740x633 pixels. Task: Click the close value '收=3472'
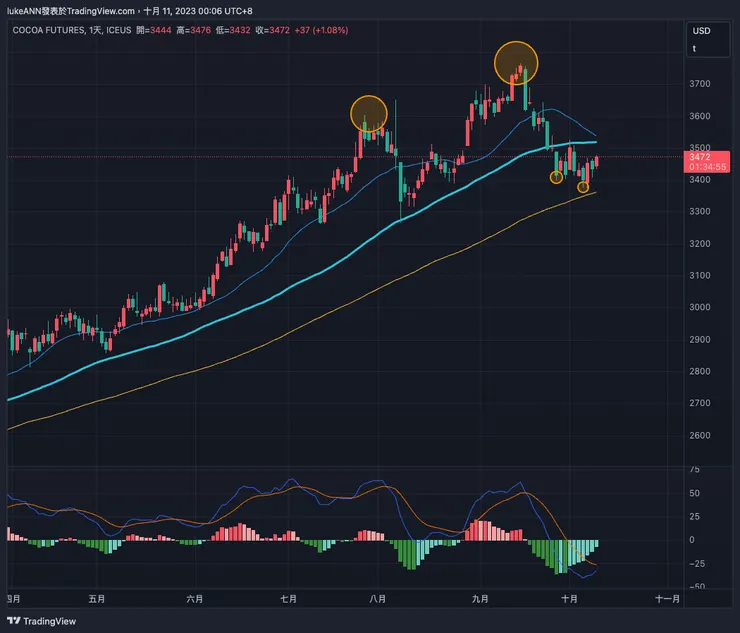click(272, 30)
